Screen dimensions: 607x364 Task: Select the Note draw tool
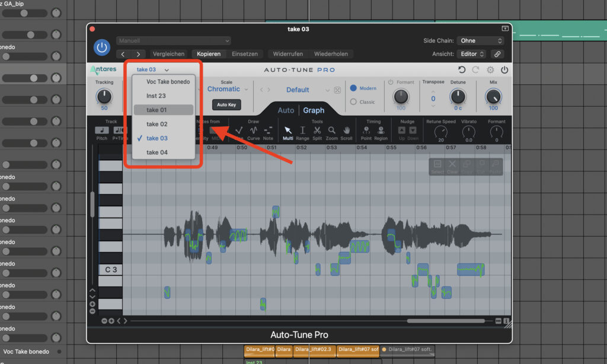268,130
